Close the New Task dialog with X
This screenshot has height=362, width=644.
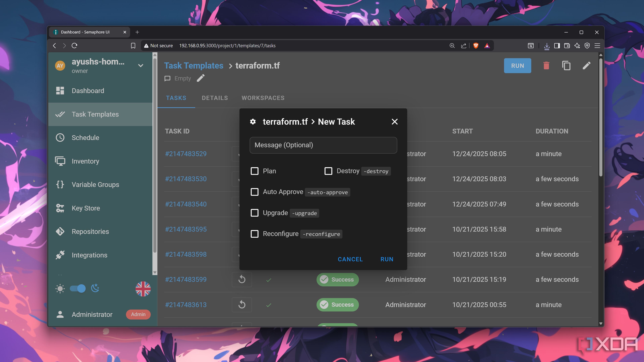(x=394, y=122)
